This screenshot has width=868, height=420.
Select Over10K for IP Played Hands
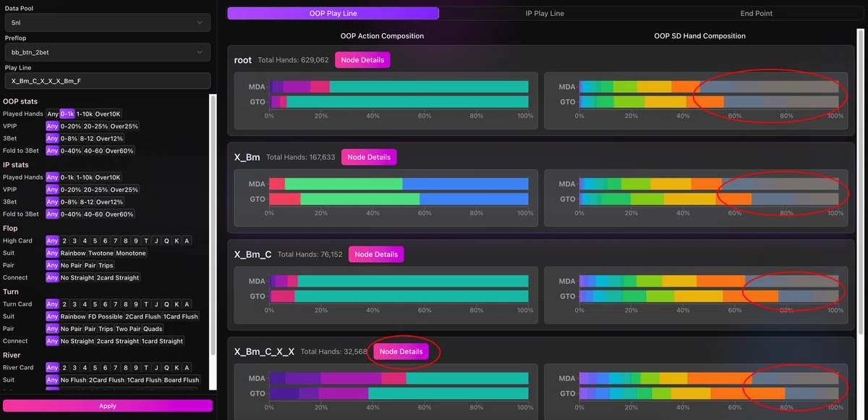click(108, 177)
